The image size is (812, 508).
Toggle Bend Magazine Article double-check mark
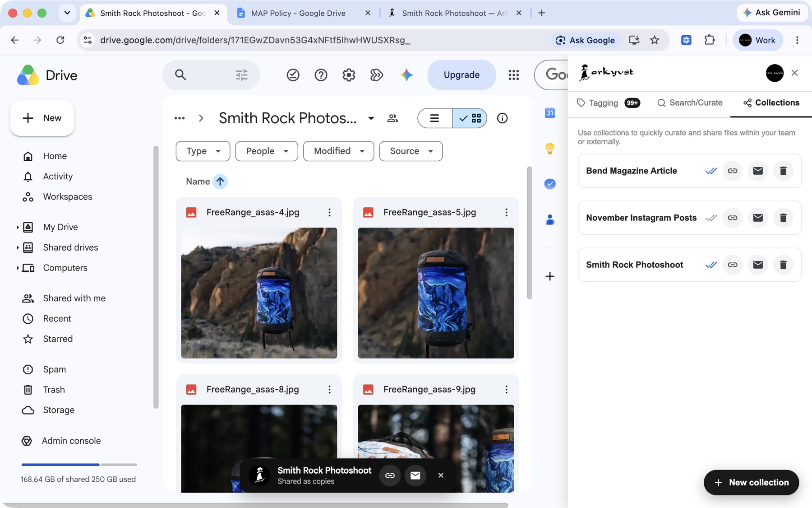point(711,171)
